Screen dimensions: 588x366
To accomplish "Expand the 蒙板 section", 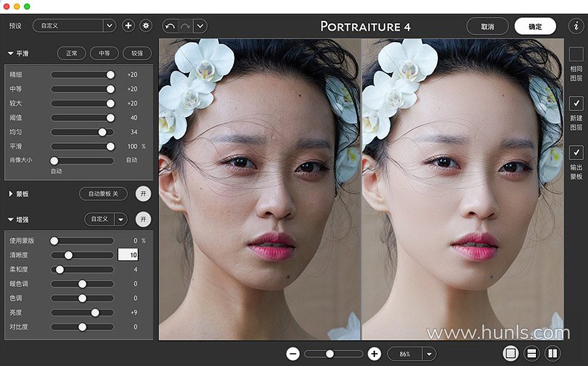I will (x=11, y=194).
